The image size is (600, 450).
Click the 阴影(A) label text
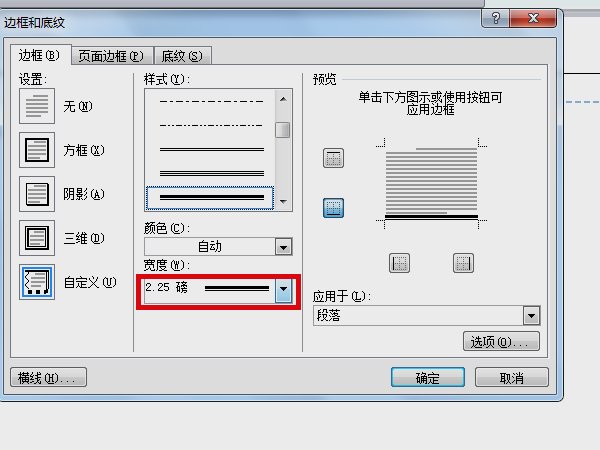point(84,194)
